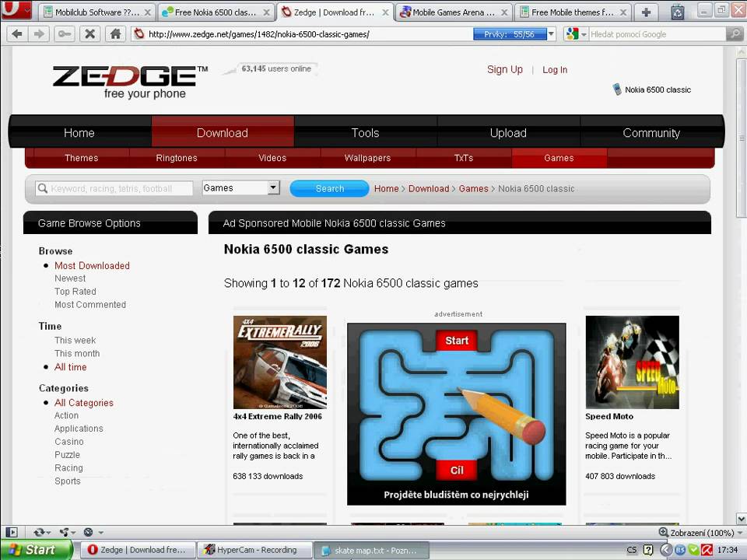This screenshot has height=560, width=747.
Task: Click the page scrollbar down arrow
Action: point(742,519)
